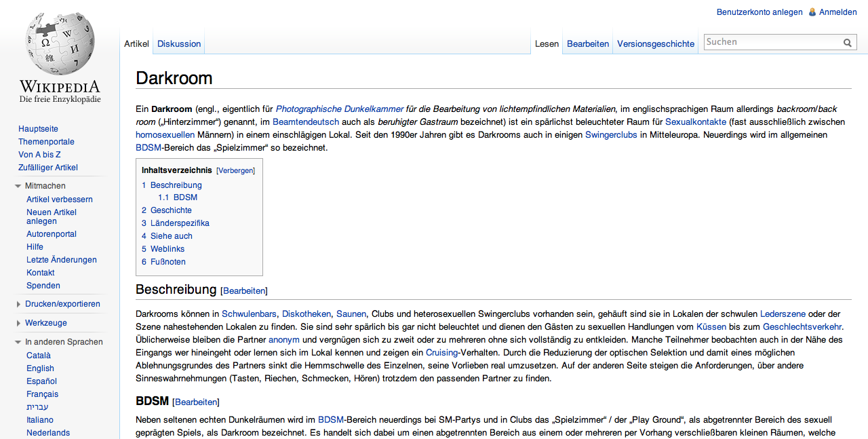Open the homosexuellen link
The height and width of the screenshot is (439, 868).
165,135
